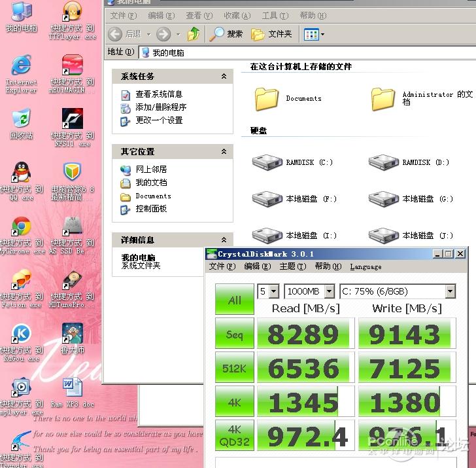Launch mplayer.exe shortcut icon
This screenshot has width=476, height=468.
(21, 387)
